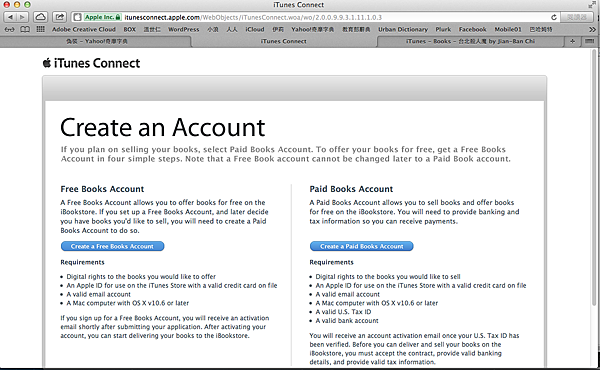Click the 'A valid bank account' requirement
The height and width of the screenshot is (370, 600).
click(347, 321)
